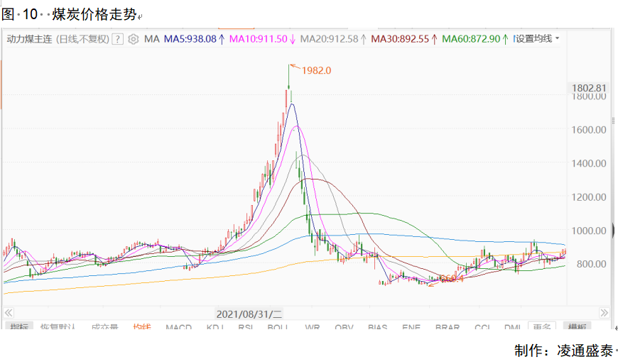Click the MA30 up arrow indicator
The width and height of the screenshot is (618, 364).
tap(434, 39)
